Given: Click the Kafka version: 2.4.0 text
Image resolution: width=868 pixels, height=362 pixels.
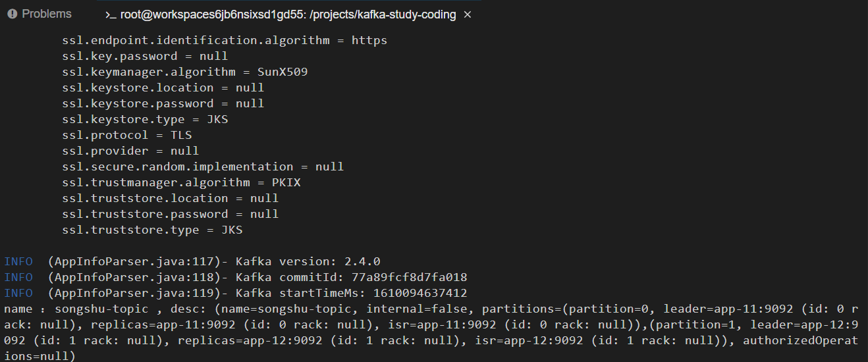Looking at the screenshot, I should 308,261.
